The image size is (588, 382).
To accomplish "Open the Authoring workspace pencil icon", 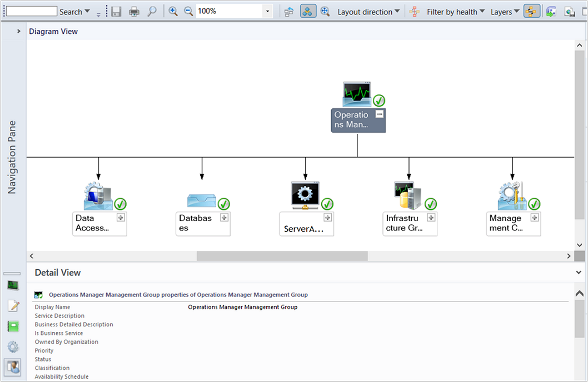I will (x=13, y=306).
